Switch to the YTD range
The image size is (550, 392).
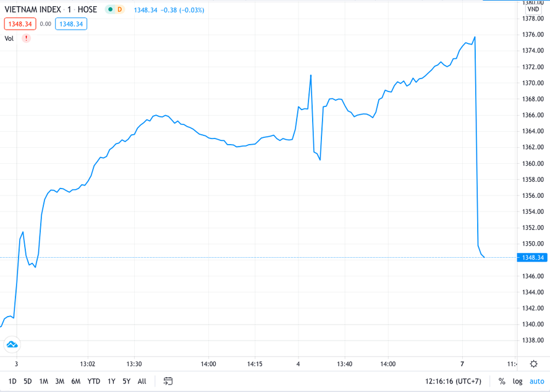(x=93, y=381)
